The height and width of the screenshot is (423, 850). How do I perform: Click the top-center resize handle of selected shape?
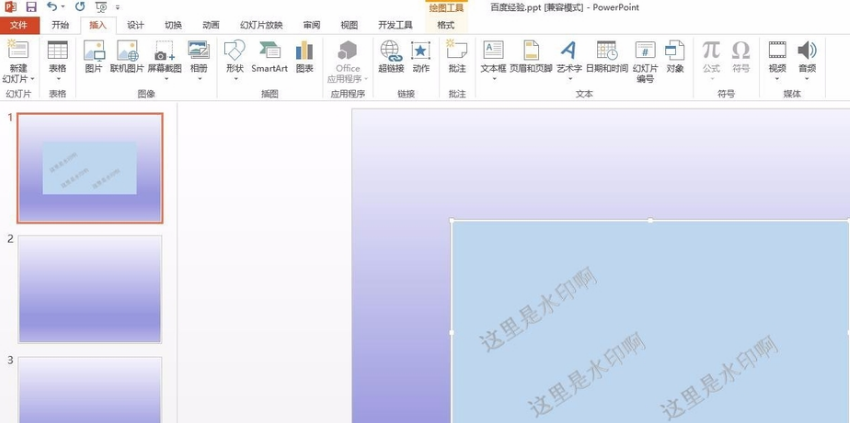[650, 220]
